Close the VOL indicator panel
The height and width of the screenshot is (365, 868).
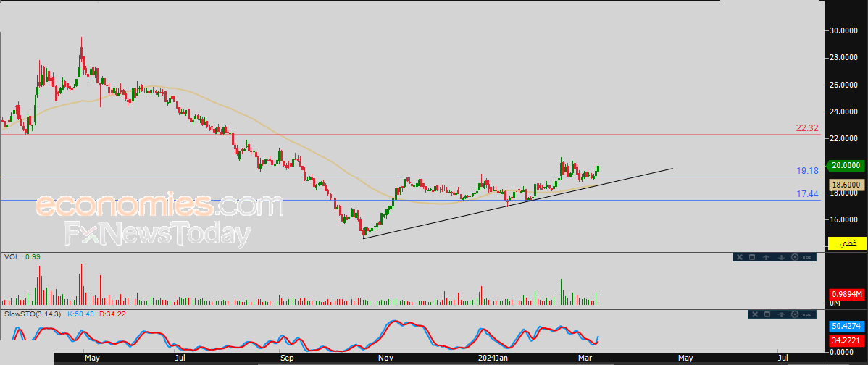click(x=740, y=257)
